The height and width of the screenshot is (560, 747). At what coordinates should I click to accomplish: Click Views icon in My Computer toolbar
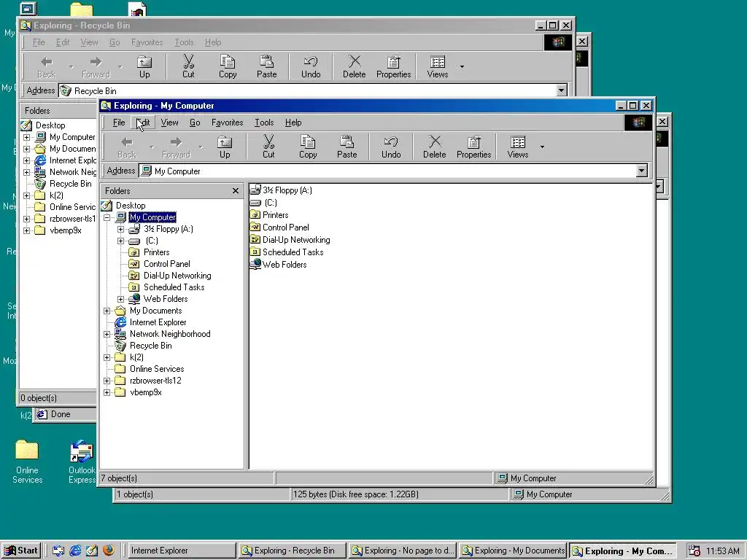click(x=518, y=146)
